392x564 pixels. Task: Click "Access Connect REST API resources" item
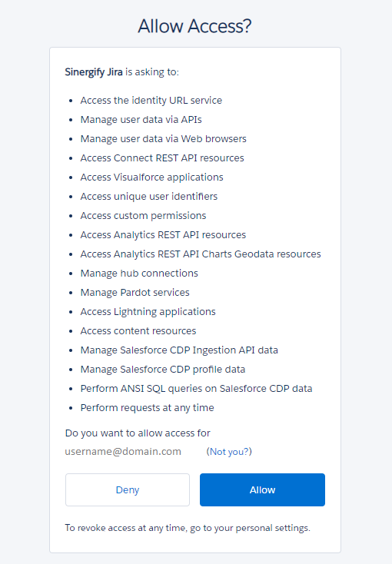(162, 158)
